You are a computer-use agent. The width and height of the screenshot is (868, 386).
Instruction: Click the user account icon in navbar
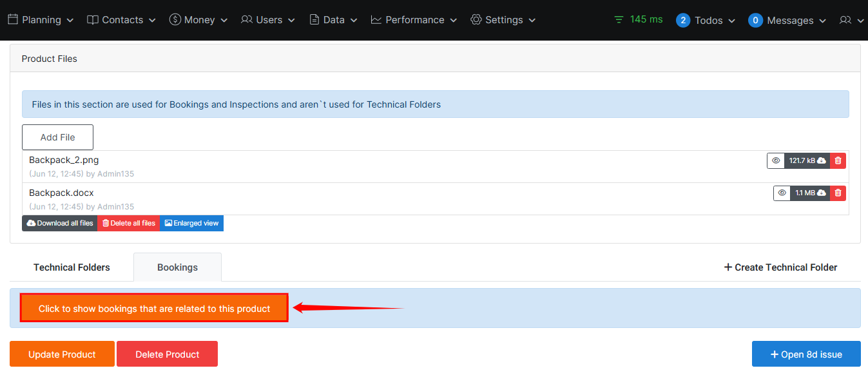pos(851,20)
